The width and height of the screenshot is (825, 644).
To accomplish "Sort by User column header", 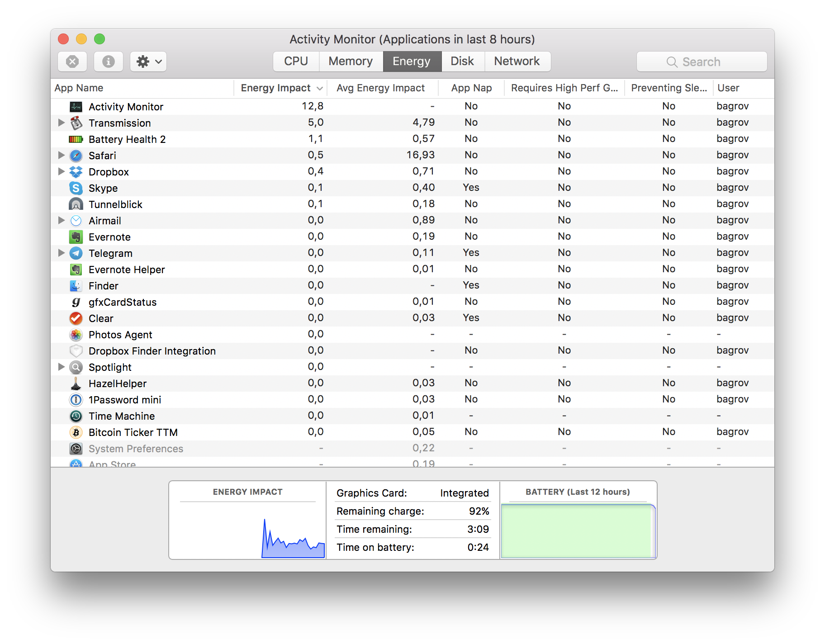I will click(x=744, y=88).
